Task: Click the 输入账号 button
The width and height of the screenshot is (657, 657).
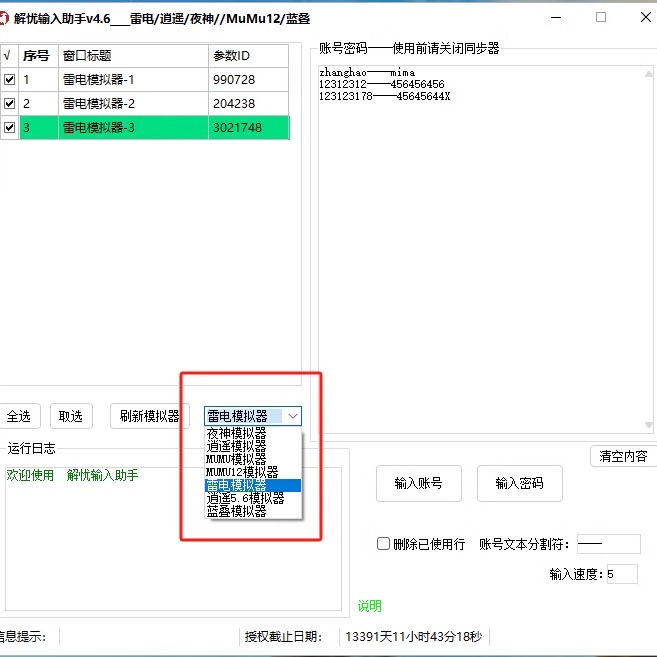Action: click(x=419, y=483)
